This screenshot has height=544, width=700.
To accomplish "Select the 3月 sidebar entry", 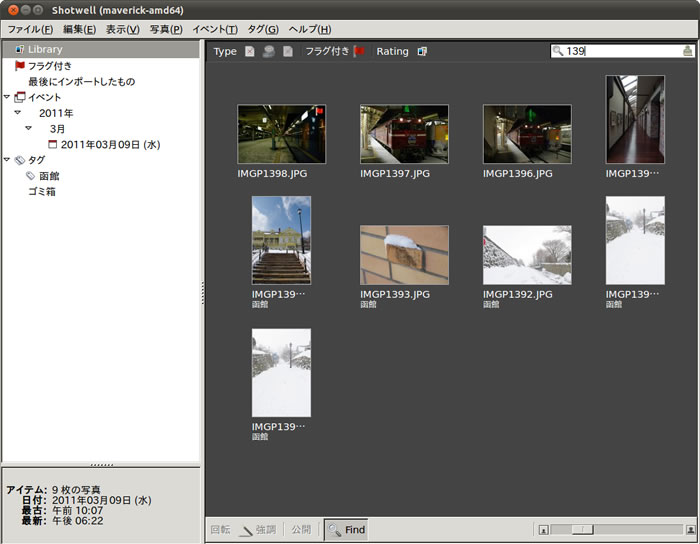I will (x=57, y=129).
